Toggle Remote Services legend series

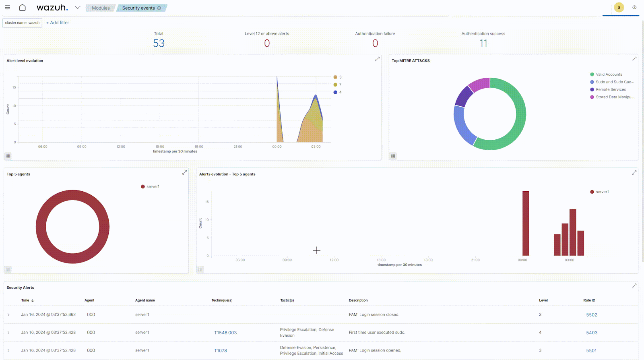(x=611, y=89)
